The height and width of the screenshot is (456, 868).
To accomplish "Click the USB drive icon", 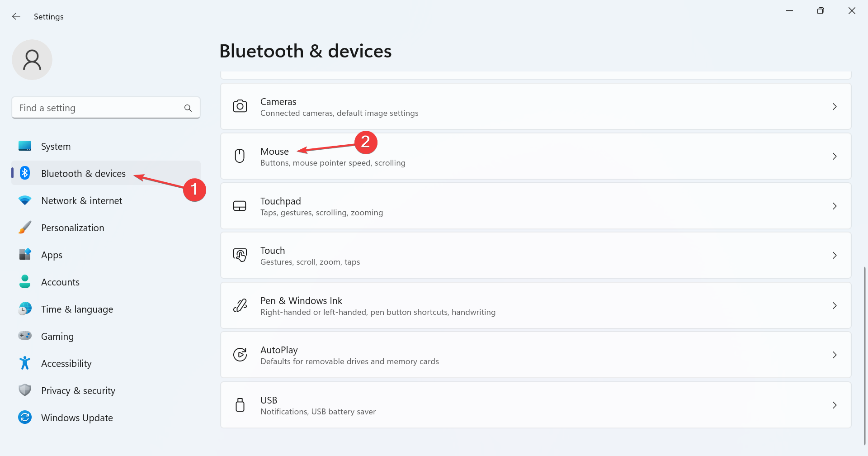I will 240,405.
